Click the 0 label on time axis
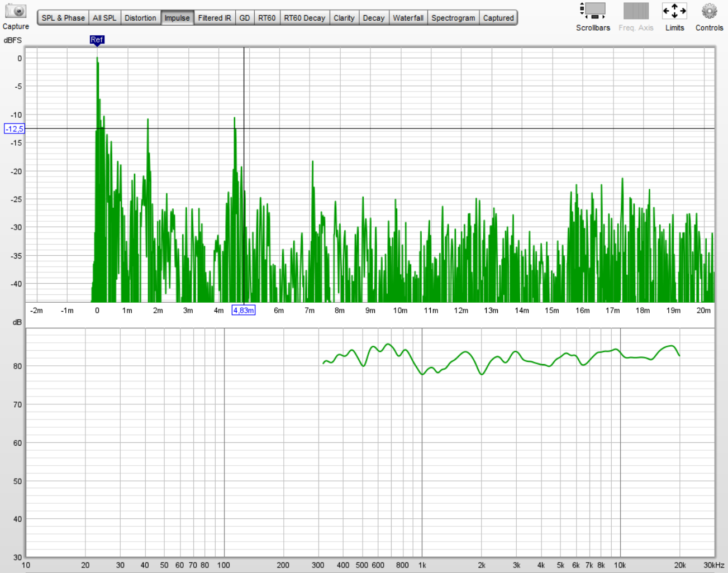Screen dimensions: 728x573 97,311
